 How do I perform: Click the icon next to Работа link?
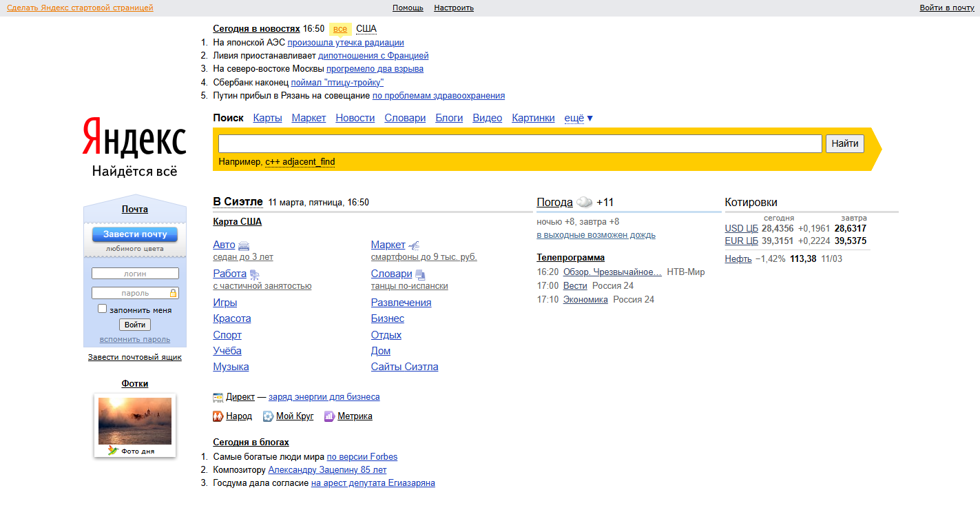coord(254,274)
